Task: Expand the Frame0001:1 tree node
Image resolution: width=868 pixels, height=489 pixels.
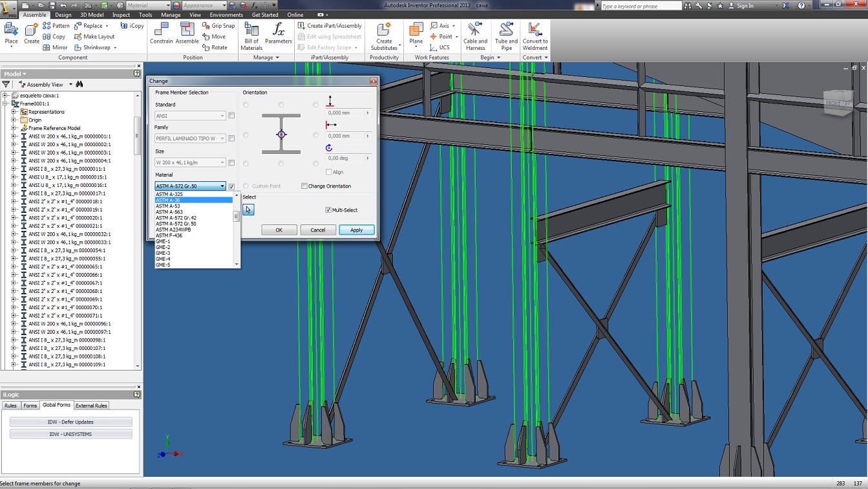Action: click(x=5, y=103)
